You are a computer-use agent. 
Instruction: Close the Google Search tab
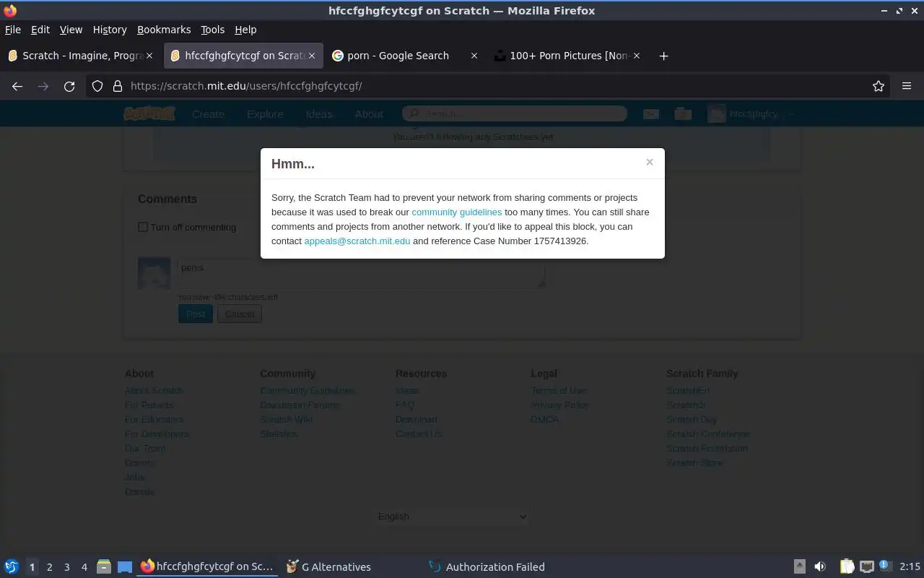pyautogui.click(x=474, y=56)
